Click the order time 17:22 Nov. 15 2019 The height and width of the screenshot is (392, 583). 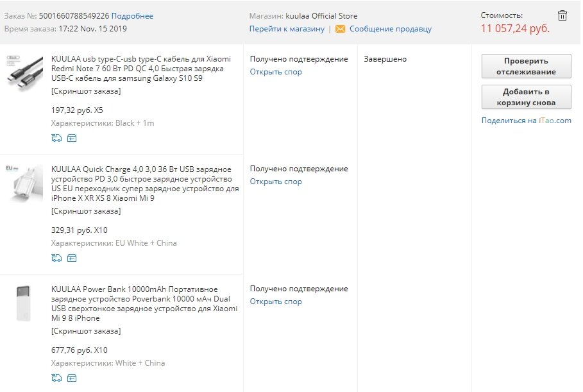click(x=92, y=29)
